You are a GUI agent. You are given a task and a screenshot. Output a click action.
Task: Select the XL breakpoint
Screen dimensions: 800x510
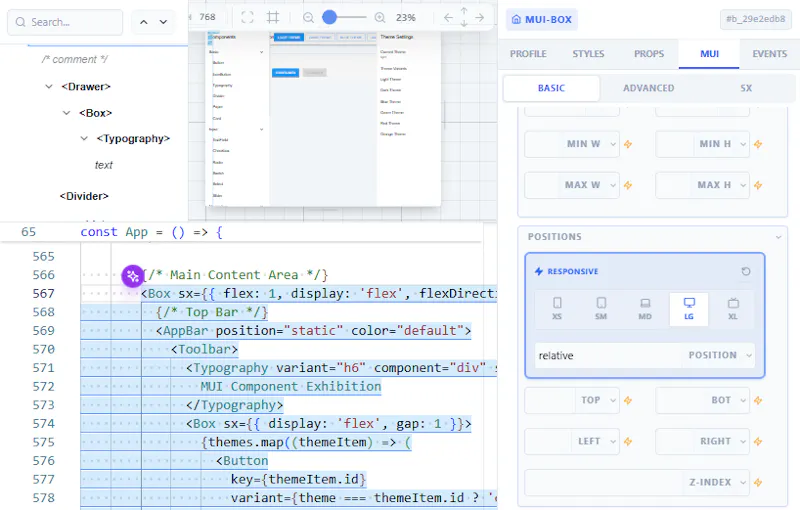pos(733,309)
